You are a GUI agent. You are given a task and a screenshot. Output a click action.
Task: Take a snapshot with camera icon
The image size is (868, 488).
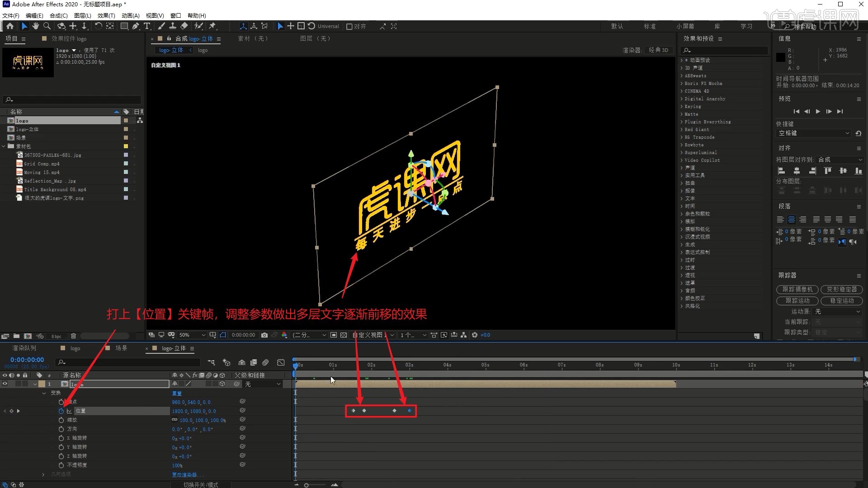click(x=264, y=335)
